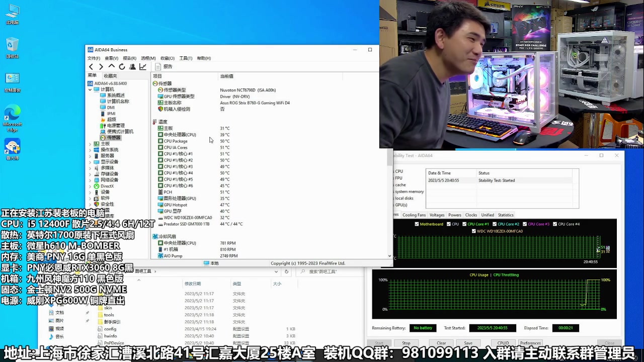Open the 超频 overclock tree item
This screenshot has width=644, height=362.
tap(108, 120)
